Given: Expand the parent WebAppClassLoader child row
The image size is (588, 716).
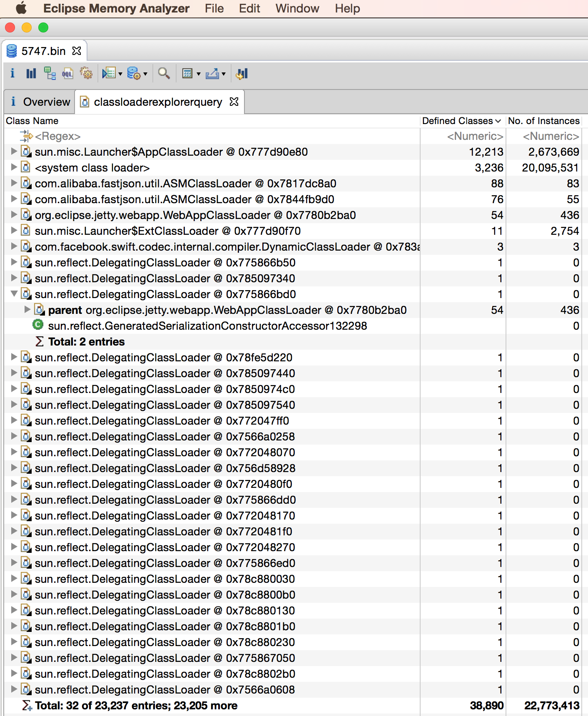Looking at the screenshot, I should [x=27, y=310].
